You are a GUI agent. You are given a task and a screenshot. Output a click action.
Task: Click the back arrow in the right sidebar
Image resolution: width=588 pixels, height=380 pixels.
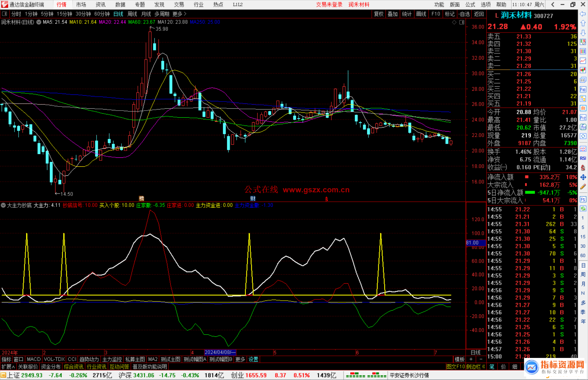coord(583,14)
